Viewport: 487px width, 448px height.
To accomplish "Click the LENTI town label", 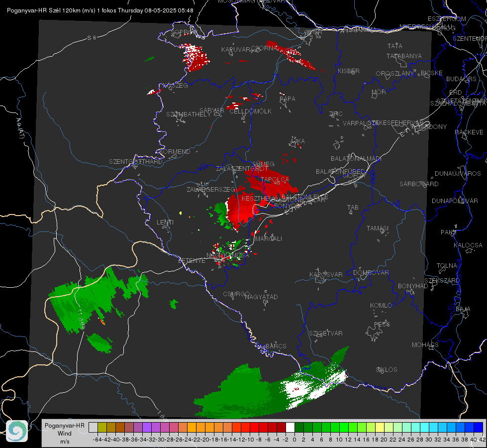I will click(x=165, y=223).
